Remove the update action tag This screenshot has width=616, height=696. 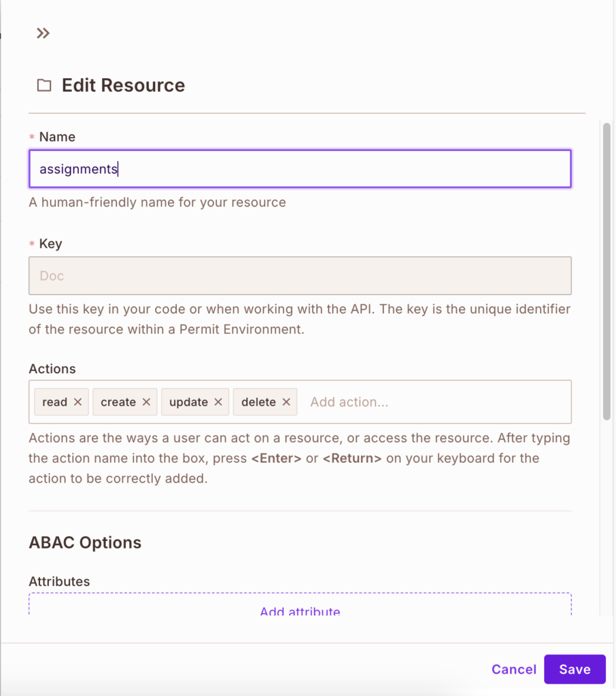pos(219,402)
